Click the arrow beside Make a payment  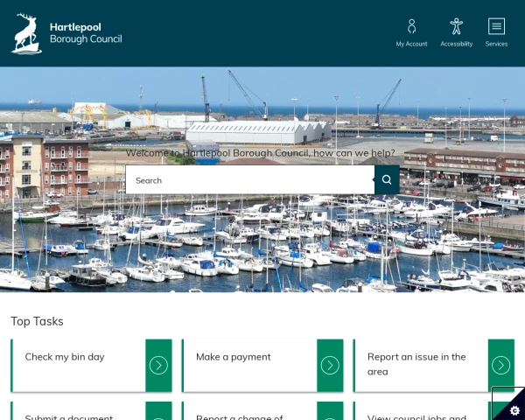pyautogui.click(x=330, y=366)
